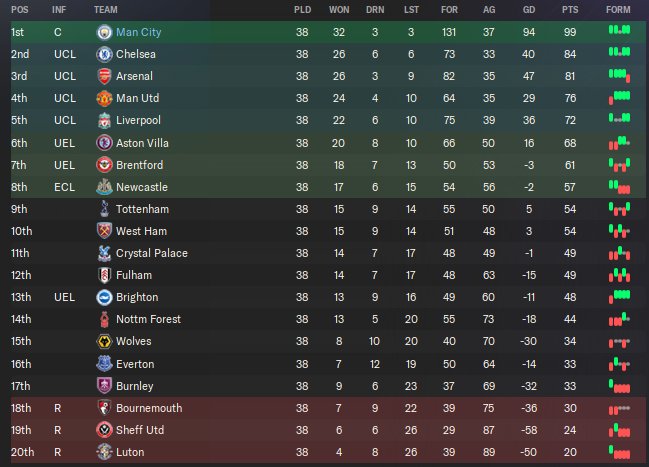Click Man Utd's recent form bars
Screen dimensions: 649x467
(x=619, y=98)
